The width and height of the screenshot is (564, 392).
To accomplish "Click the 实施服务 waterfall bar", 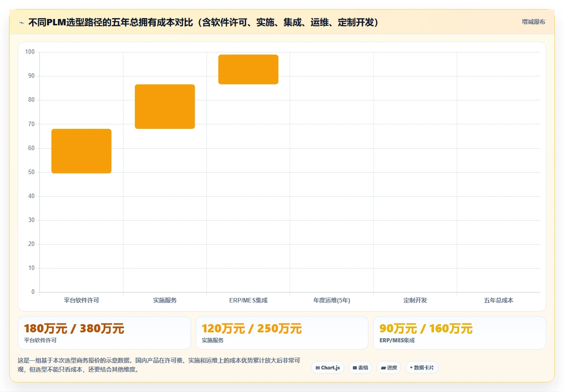I will (165, 107).
